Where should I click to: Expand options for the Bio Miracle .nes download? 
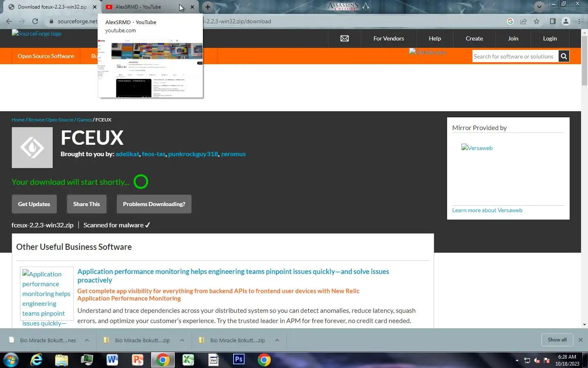(x=87, y=340)
